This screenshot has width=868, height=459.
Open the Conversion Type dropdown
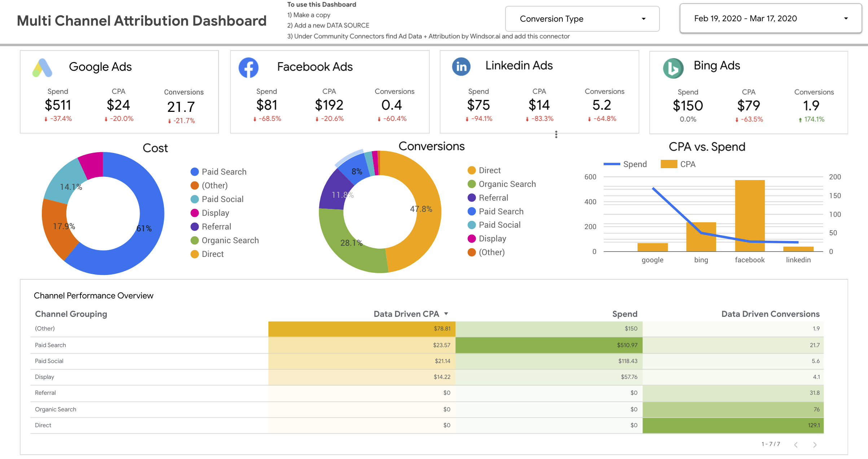(x=582, y=19)
